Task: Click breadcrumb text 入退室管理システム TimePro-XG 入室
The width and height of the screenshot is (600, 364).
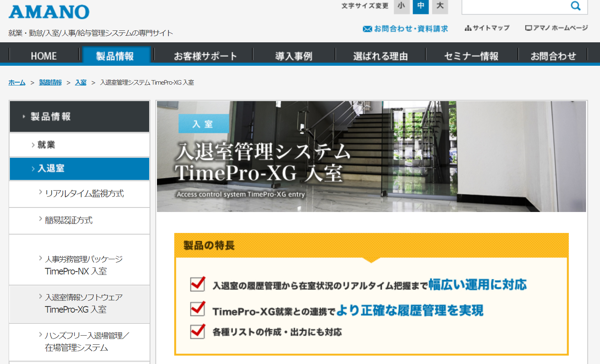Action: [x=147, y=83]
